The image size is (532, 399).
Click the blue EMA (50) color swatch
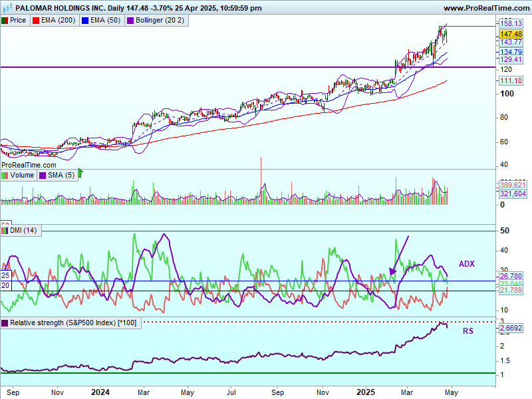(x=84, y=21)
